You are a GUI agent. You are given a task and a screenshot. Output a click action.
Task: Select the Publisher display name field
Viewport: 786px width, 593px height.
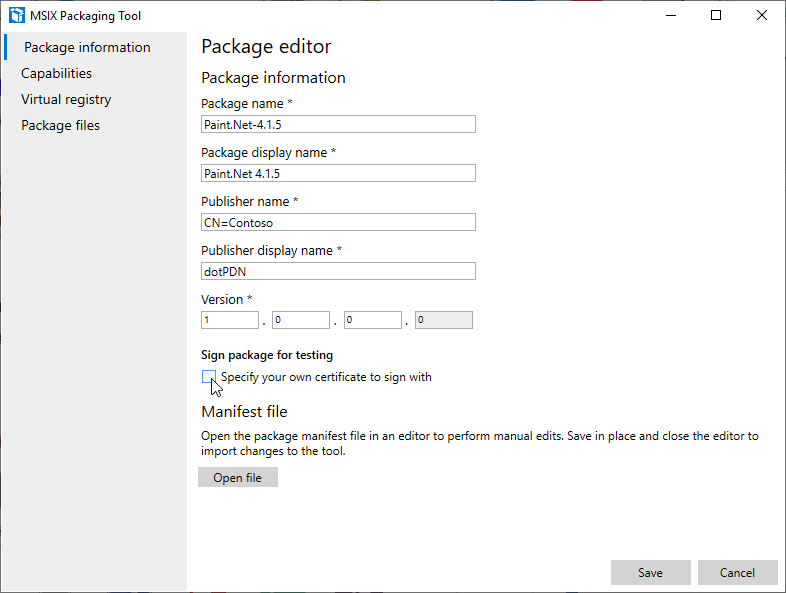[x=338, y=271]
